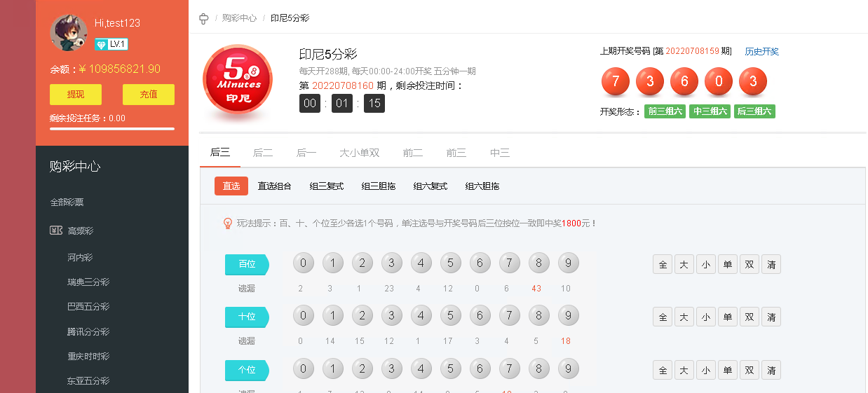
Task: Click the diamond LV.1 level badge
Action: tap(111, 44)
